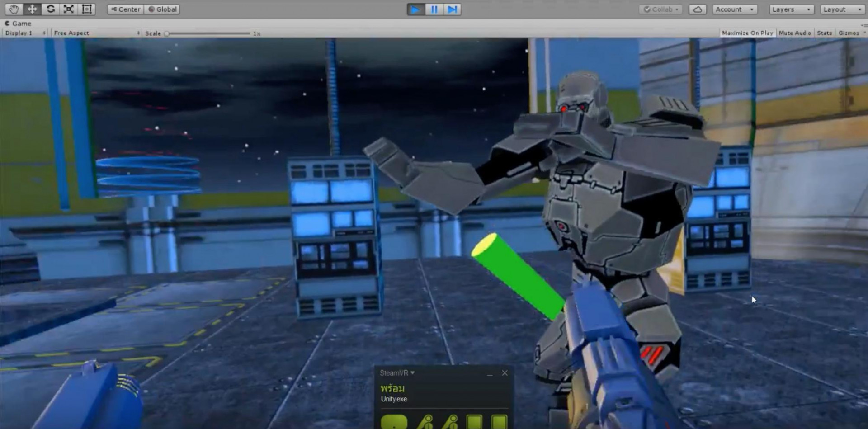This screenshot has height=429, width=868.
Task: Click the second SteamVR base station icon
Action: coord(499,422)
